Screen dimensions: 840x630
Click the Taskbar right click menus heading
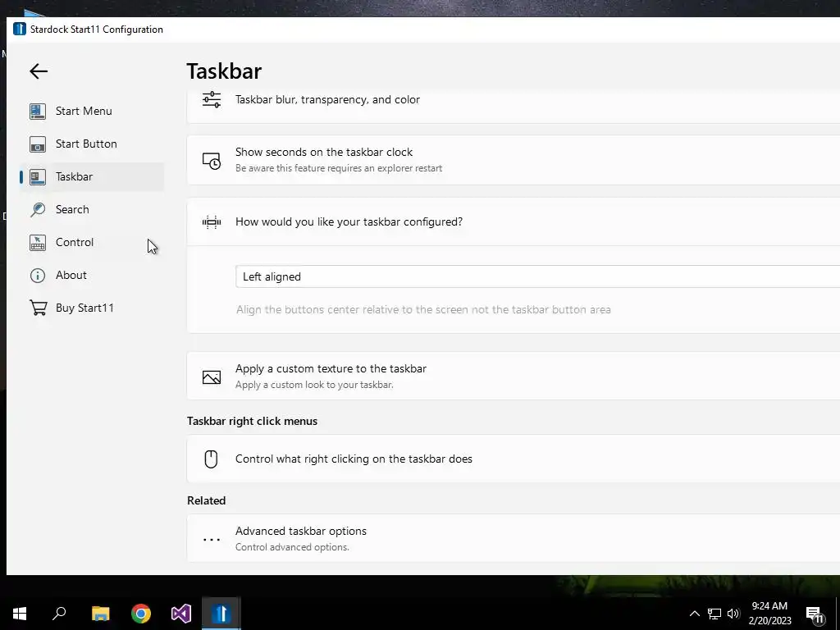pyautogui.click(x=253, y=421)
